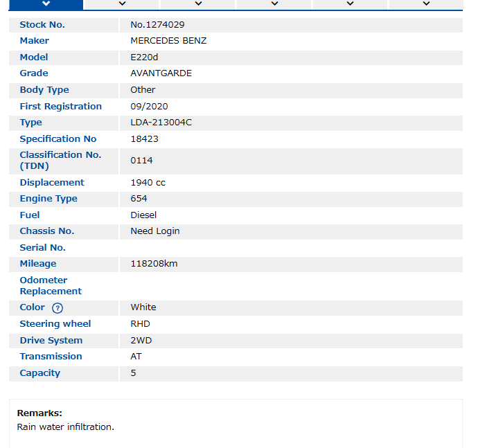The image size is (496, 448).
Task: Click the RHD steering wheel value
Action: coord(140,324)
